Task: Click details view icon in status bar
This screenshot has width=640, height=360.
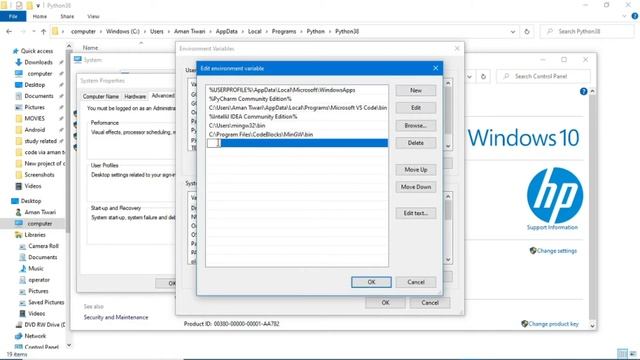Action: [622, 354]
